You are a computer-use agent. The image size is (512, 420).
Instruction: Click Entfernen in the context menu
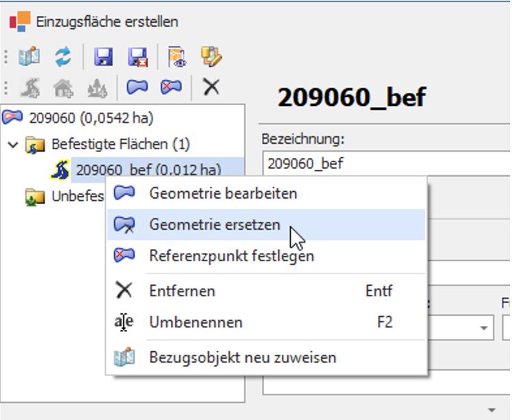[182, 291]
